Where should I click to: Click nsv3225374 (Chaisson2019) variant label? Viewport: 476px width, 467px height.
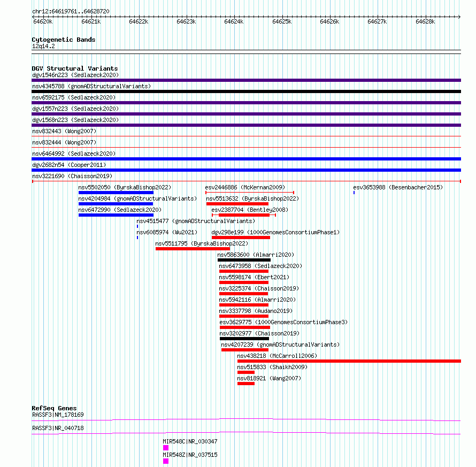tap(259, 288)
